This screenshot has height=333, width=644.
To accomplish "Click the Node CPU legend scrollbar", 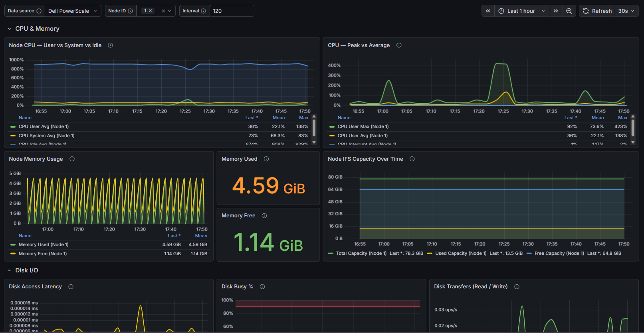I will pos(314,128).
